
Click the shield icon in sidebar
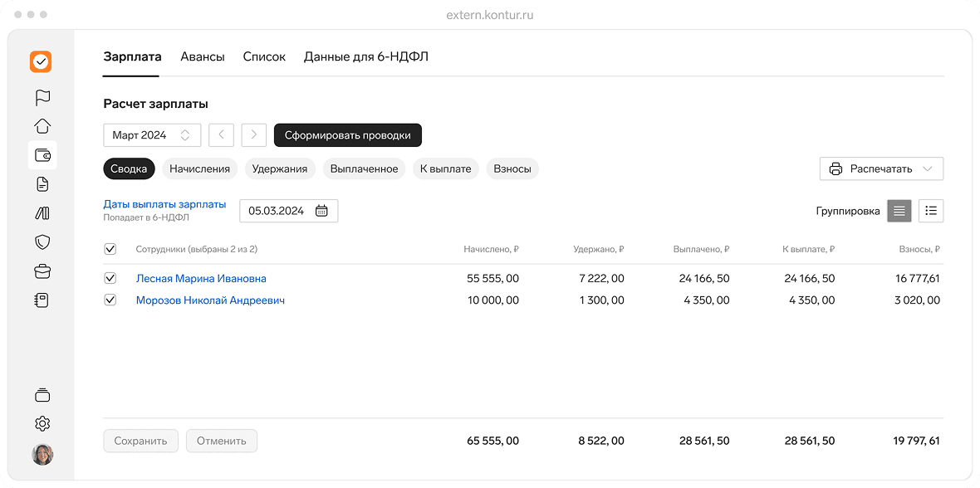coord(42,242)
